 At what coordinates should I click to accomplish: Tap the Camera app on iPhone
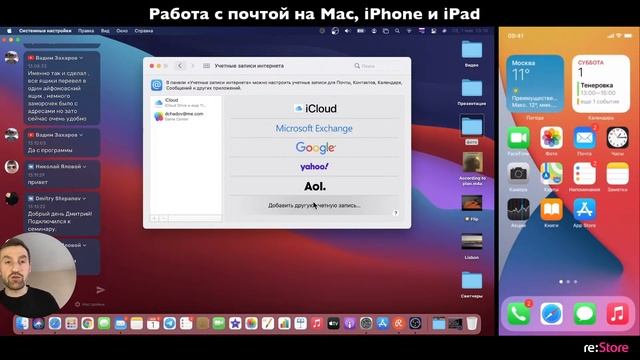(518, 173)
